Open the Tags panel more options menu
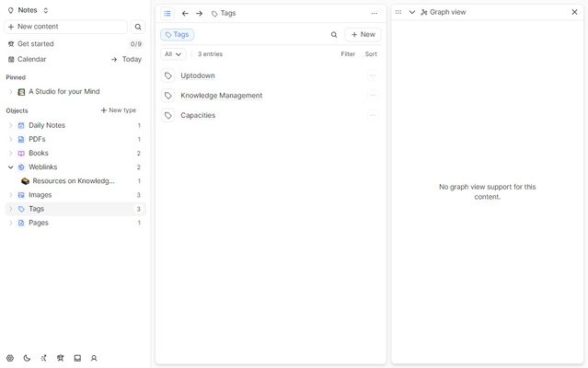Screen dimensions: 588x368 click(375, 14)
